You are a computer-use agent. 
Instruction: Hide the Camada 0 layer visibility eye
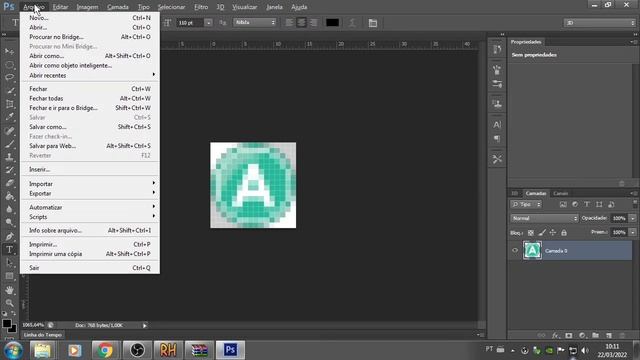[x=515, y=251]
